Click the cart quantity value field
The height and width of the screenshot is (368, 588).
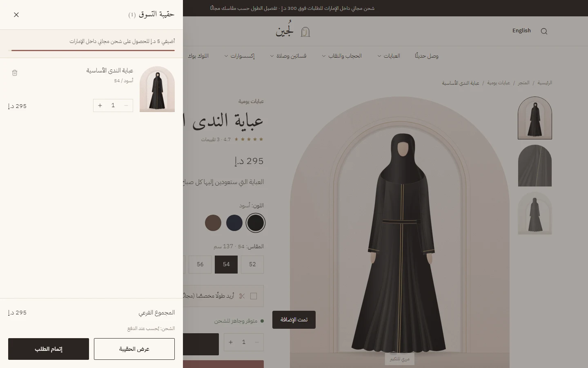pos(113,105)
